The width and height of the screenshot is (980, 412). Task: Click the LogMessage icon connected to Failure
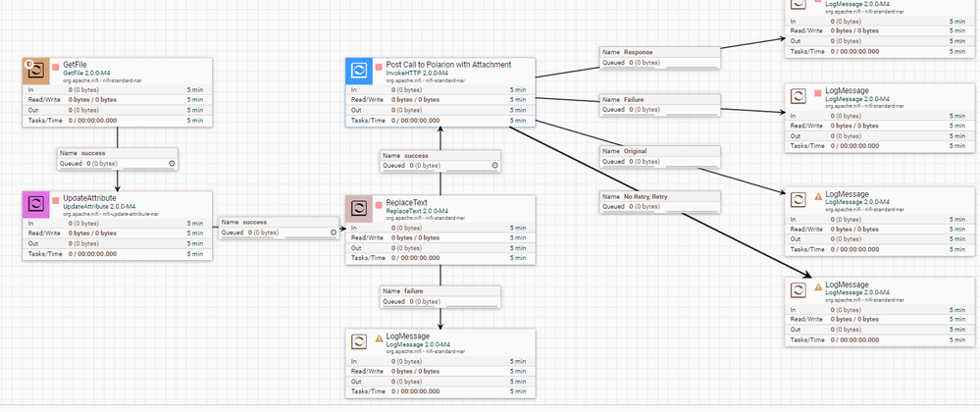[x=799, y=96]
